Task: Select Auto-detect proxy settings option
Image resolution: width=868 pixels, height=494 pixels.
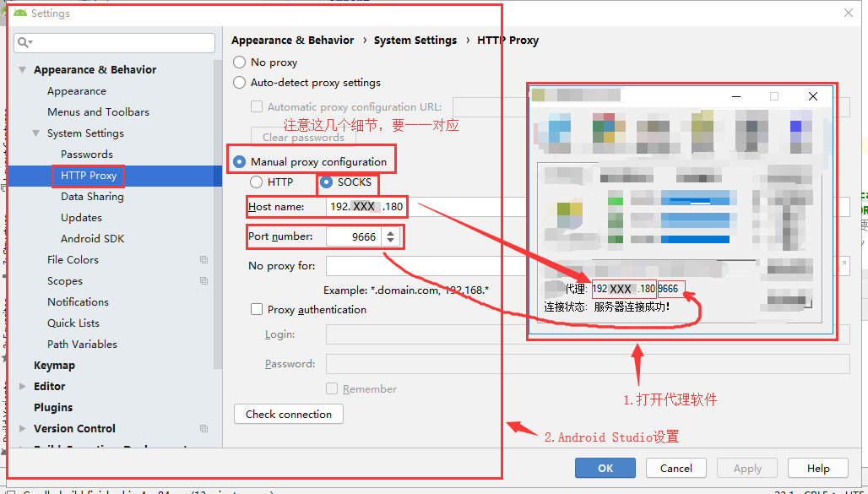Action: click(239, 83)
